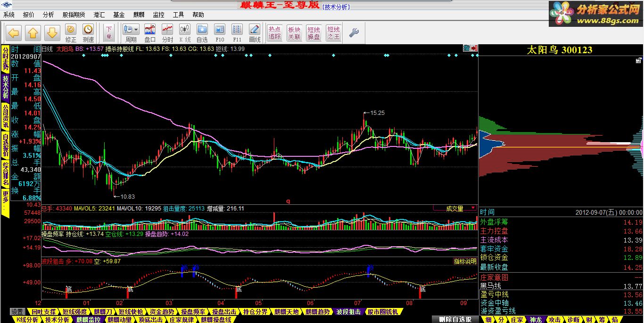This screenshot has width=644, height=323.
Task: Open the 成交量 indicator dropdown
Action: pos(455,208)
